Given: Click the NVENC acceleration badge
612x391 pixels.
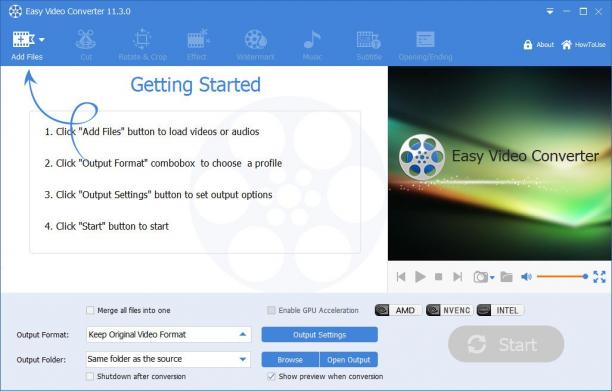Looking at the screenshot, I should [450, 310].
